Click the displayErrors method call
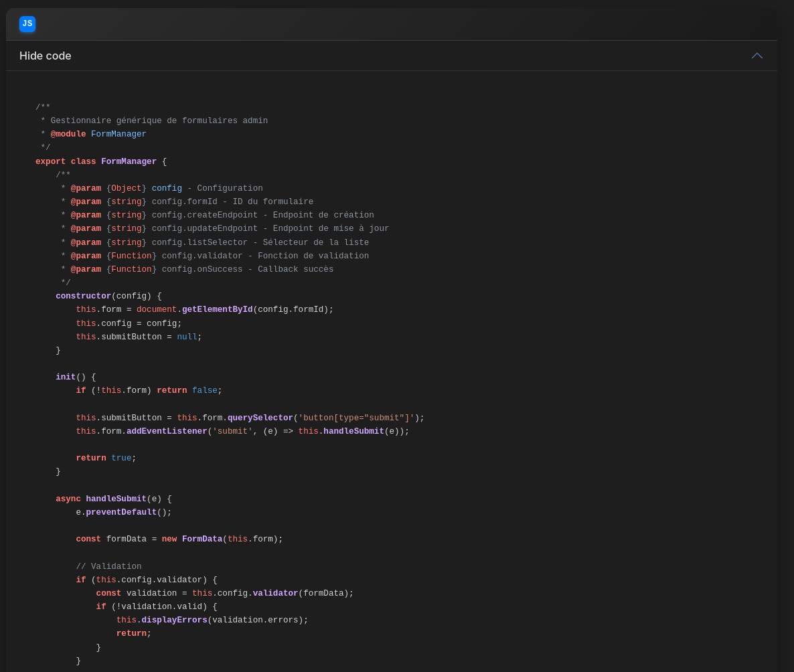Viewport: 794px width, 672px height. [x=174, y=620]
